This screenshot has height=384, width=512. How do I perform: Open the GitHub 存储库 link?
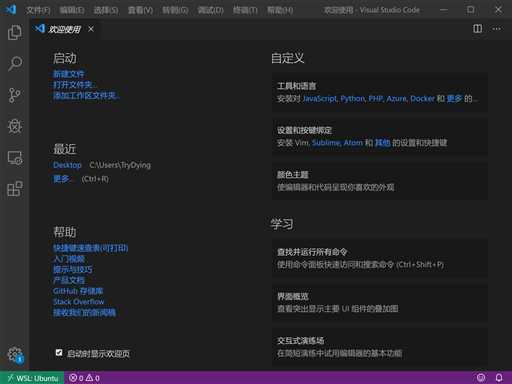point(78,291)
